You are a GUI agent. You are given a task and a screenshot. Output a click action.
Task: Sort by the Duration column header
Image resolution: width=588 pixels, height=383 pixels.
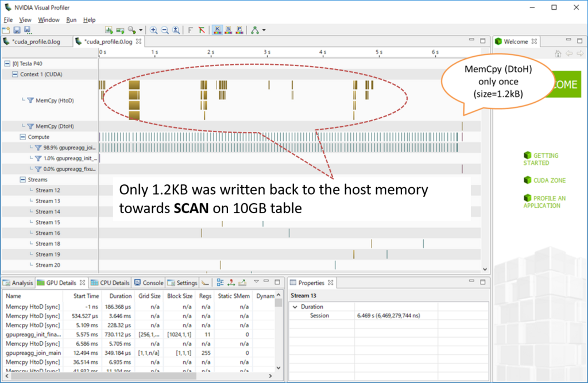(x=121, y=296)
